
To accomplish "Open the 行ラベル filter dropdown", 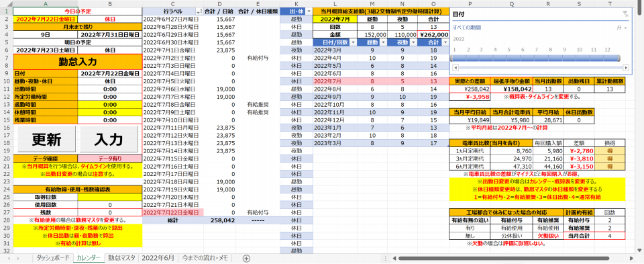I will [x=199, y=11].
